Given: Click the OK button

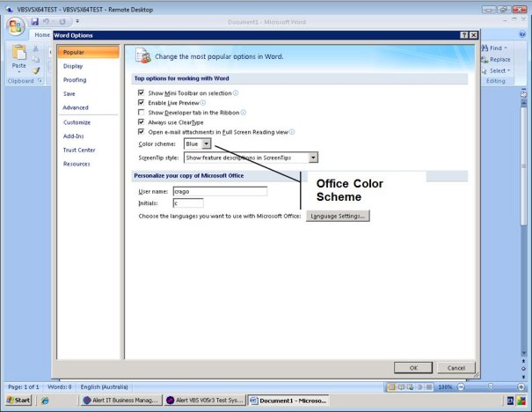Looking at the screenshot, I should point(413,368).
